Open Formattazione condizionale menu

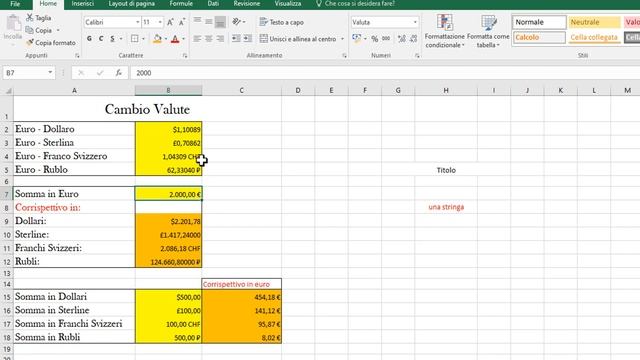click(444, 31)
